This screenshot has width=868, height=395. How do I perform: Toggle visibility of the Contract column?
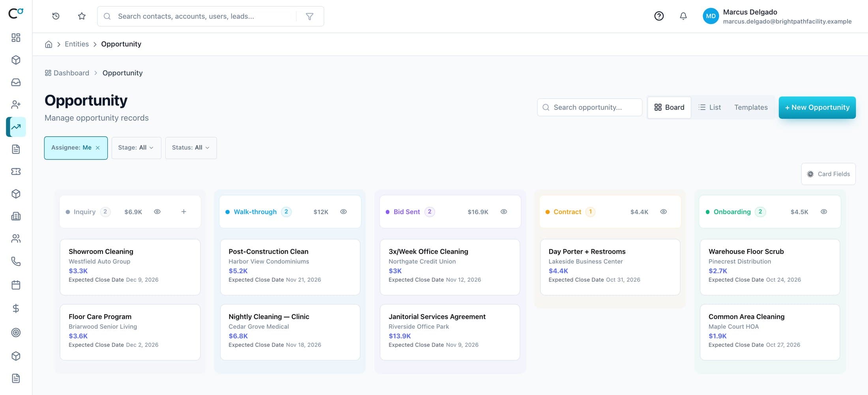pyautogui.click(x=664, y=212)
